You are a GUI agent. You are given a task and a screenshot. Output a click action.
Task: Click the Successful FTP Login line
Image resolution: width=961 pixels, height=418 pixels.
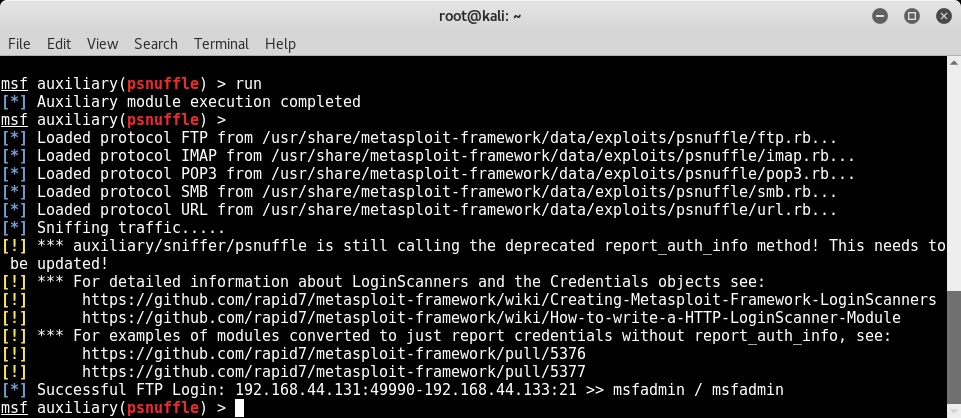coord(392,390)
